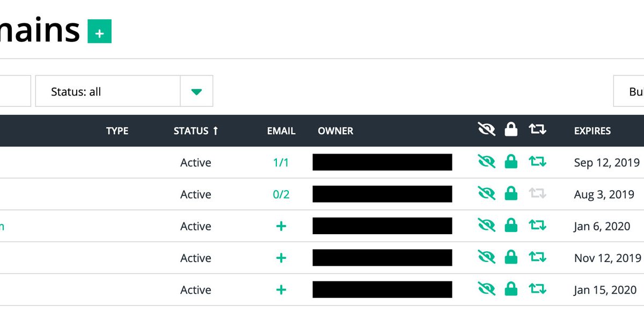Click the Nov 12, 2019 expiry date

pos(608,258)
